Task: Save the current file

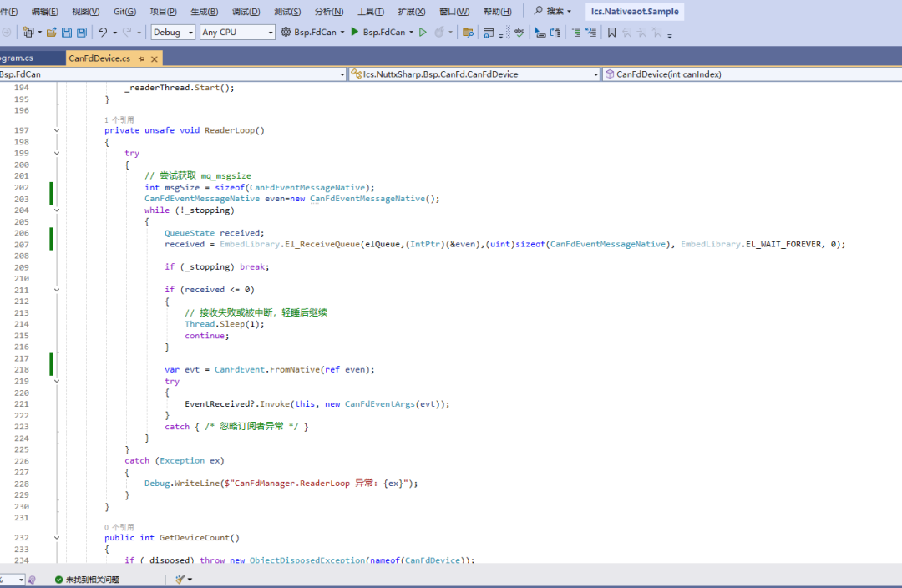Action: pyautogui.click(x=67, y=33)
